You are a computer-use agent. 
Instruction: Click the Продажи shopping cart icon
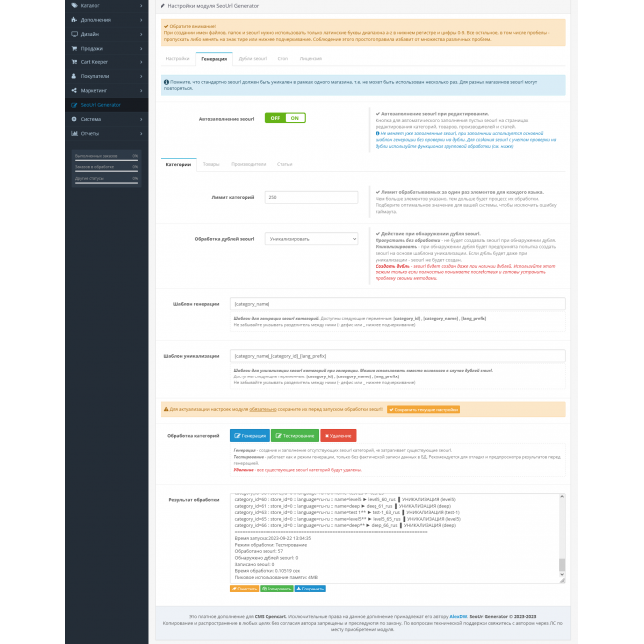tap(74, 47)
